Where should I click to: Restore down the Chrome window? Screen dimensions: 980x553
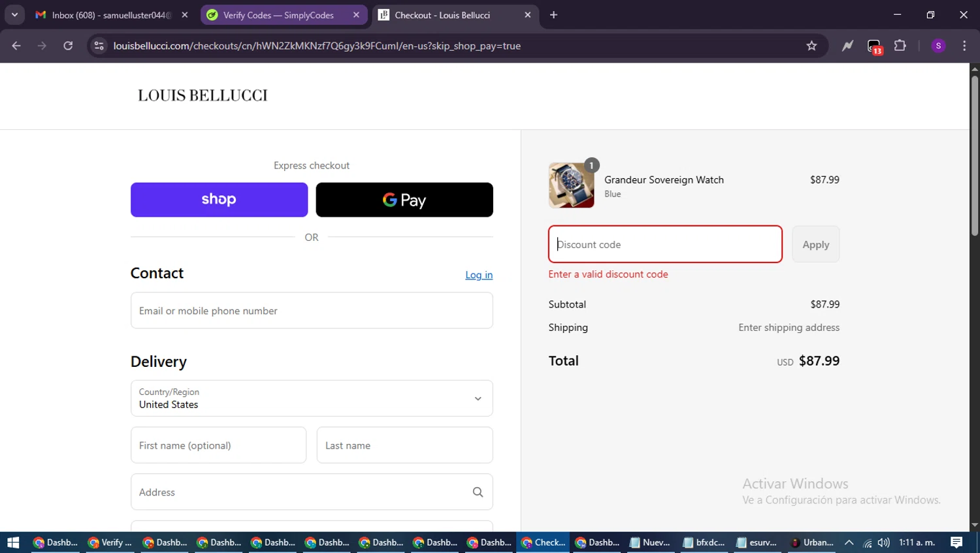coord(930,14)
